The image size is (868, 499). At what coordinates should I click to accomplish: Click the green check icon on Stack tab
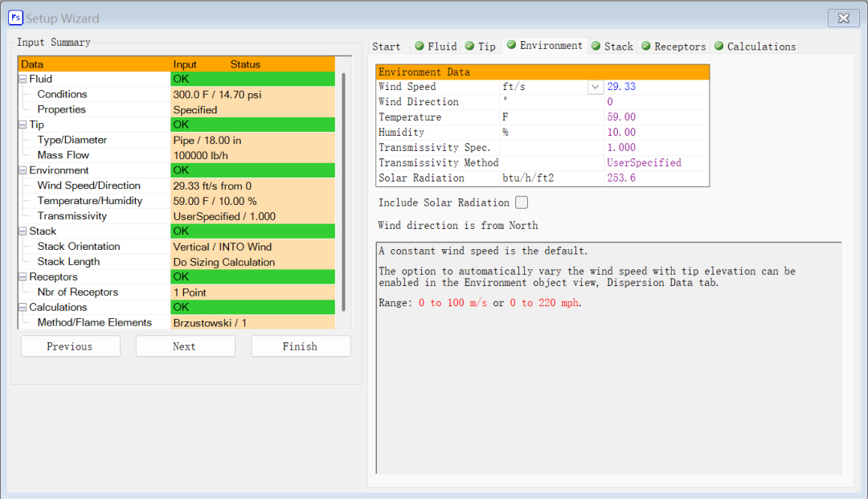(596, 46)
